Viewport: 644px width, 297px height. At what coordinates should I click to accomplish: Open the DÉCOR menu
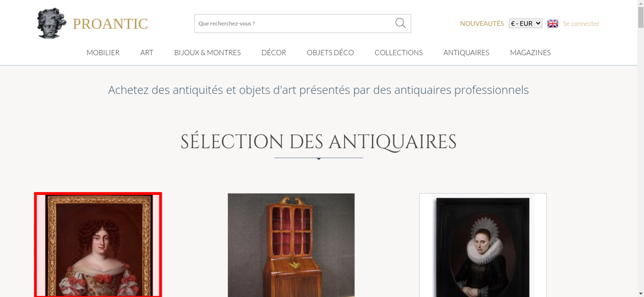[x=274, y=52]
